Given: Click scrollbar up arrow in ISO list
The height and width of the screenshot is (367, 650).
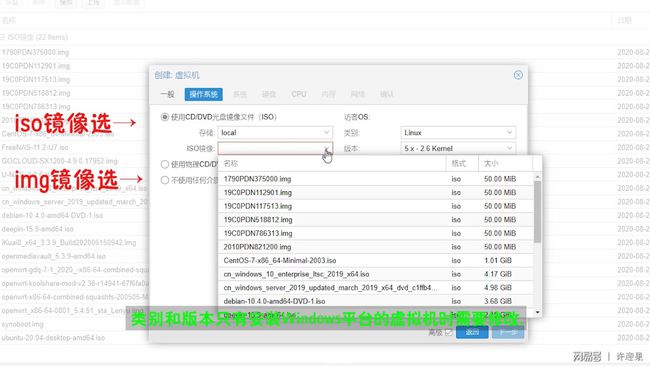Looking at the screenshot, I should pyautogui.click(x=538, y=177).
